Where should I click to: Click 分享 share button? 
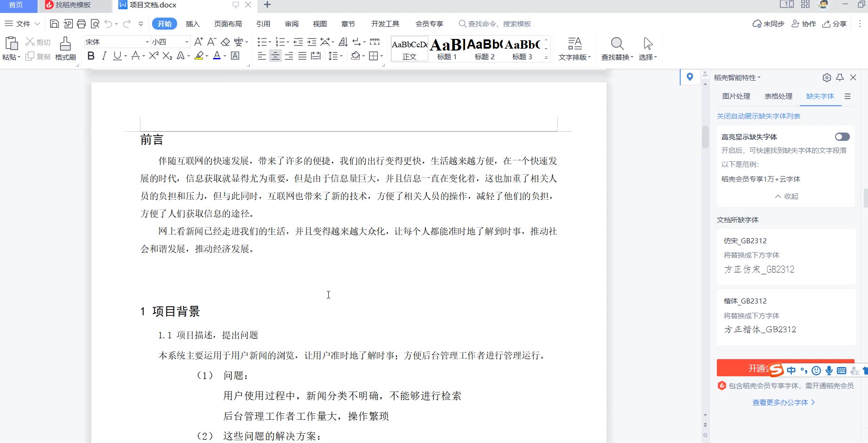(835, 24)
